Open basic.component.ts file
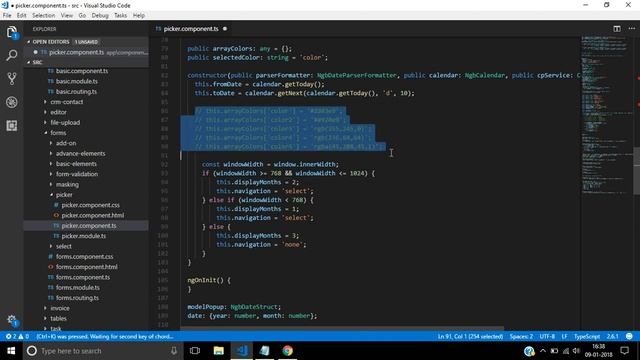The width and height of the screenshot is (640, 360). coord(82,71)
